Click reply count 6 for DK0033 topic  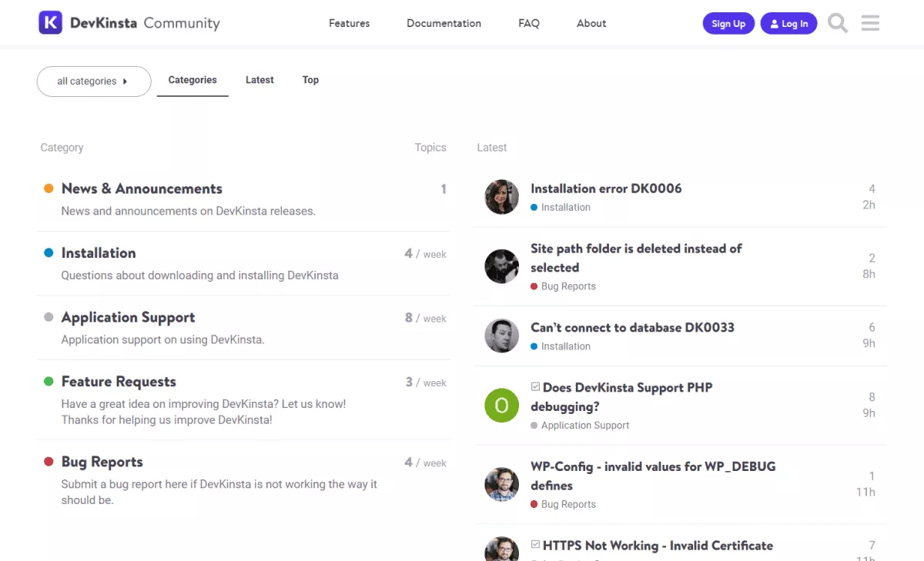point(872,328)
